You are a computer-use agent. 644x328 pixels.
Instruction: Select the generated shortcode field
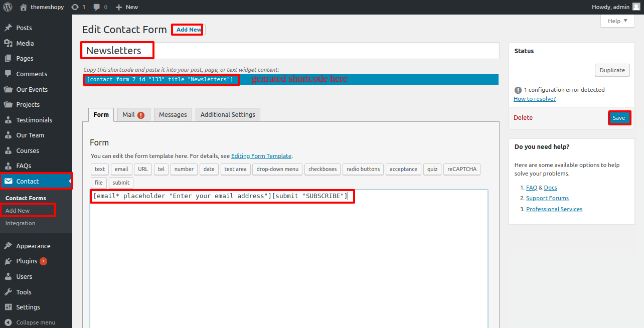click(291, 79)
